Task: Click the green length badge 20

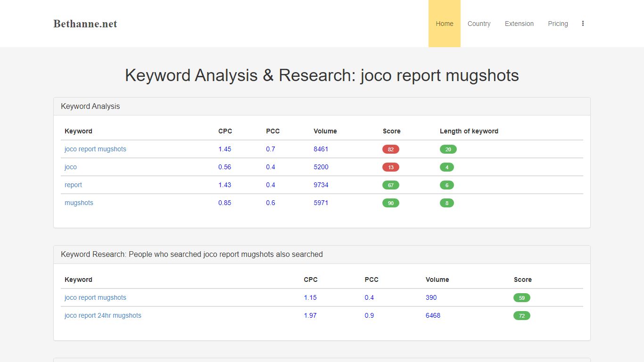Action: 448,149
